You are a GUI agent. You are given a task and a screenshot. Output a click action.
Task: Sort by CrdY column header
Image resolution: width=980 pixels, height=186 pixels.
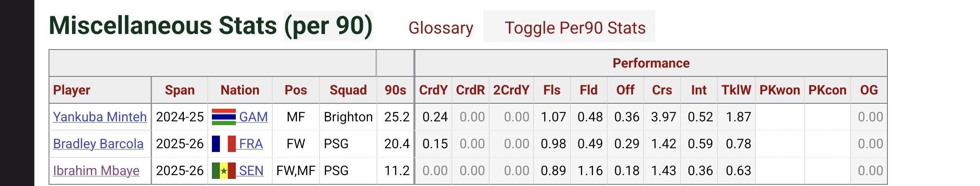pyautogui.click(x=433, y=90)
